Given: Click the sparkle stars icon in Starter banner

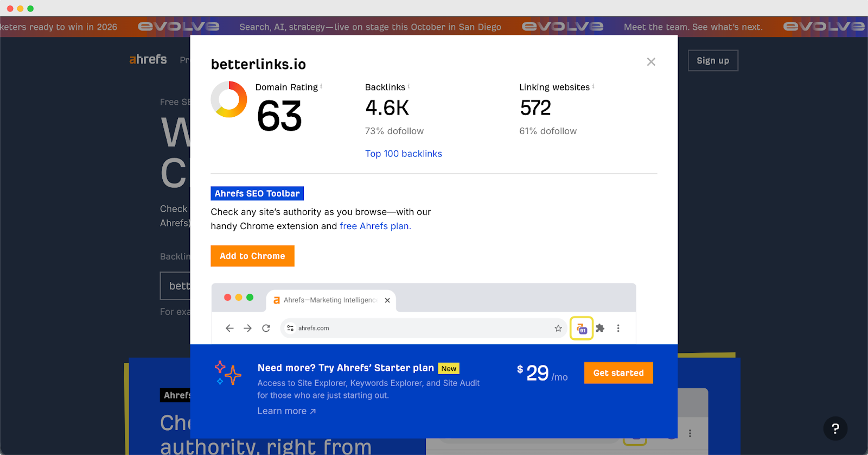Looking at the screenshot, I should point(228,373).
